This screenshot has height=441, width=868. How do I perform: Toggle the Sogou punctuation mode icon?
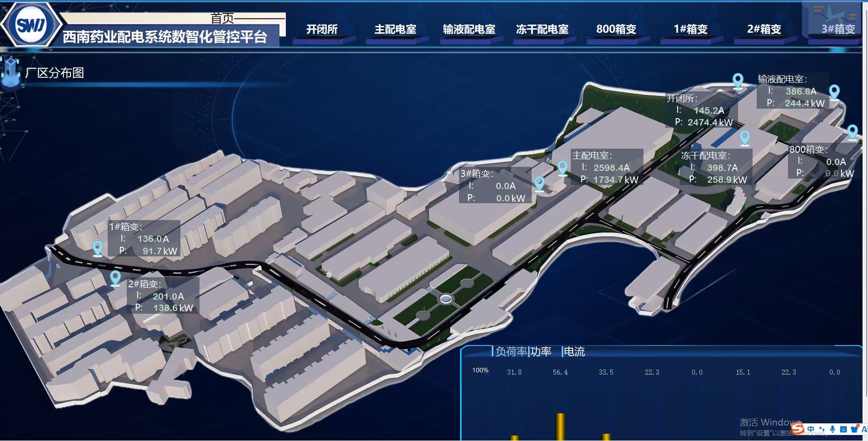tap(822, 429)
